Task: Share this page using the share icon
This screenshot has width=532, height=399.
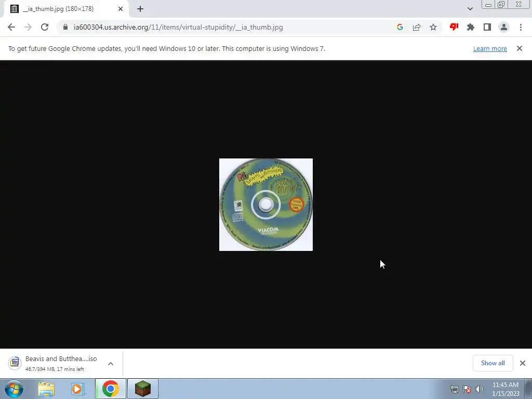Action: coord(417,27)
